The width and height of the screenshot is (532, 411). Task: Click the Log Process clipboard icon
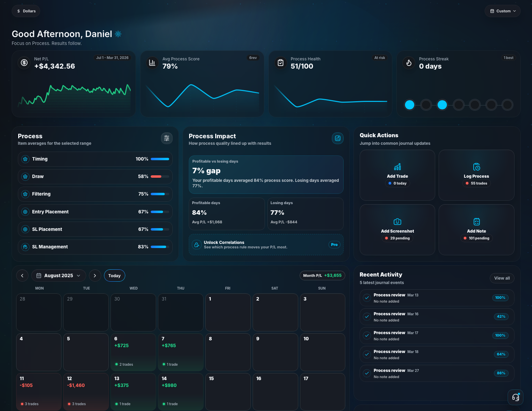pos(477,167)
